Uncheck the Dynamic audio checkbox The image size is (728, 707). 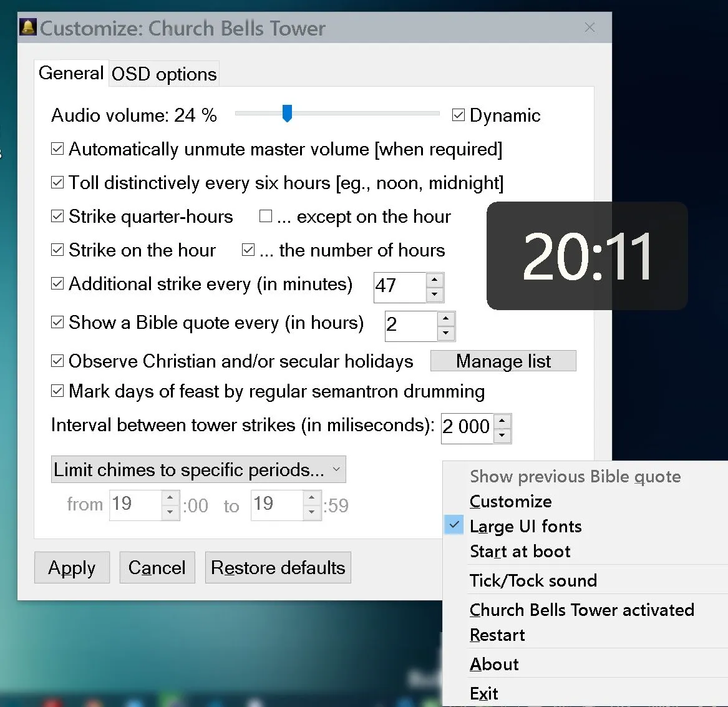(459, 114)
